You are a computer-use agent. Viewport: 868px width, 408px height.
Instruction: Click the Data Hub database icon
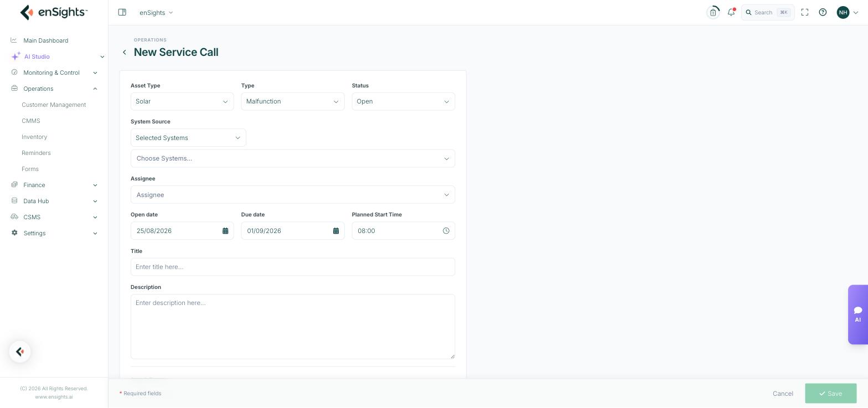[x=14, y=200]
